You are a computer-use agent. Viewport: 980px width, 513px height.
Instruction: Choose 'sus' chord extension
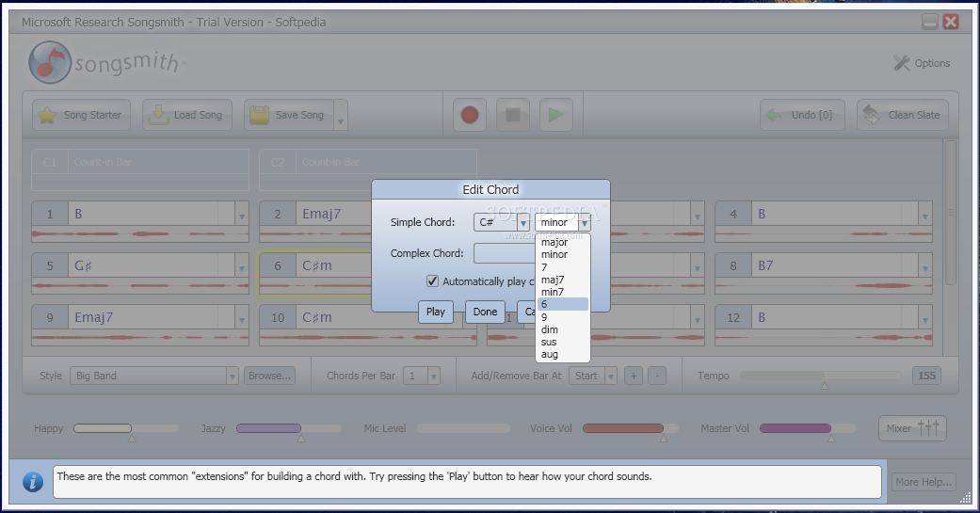563,342
